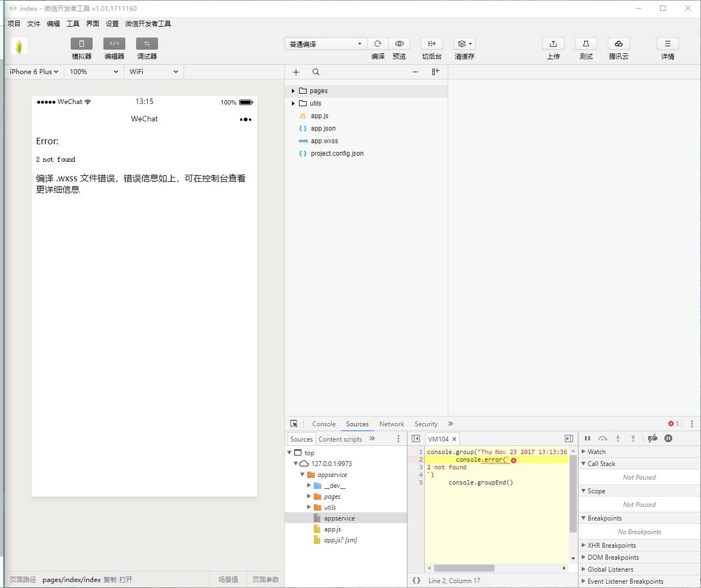
Task: Click the step out of function button
Action: pos(633,438)
